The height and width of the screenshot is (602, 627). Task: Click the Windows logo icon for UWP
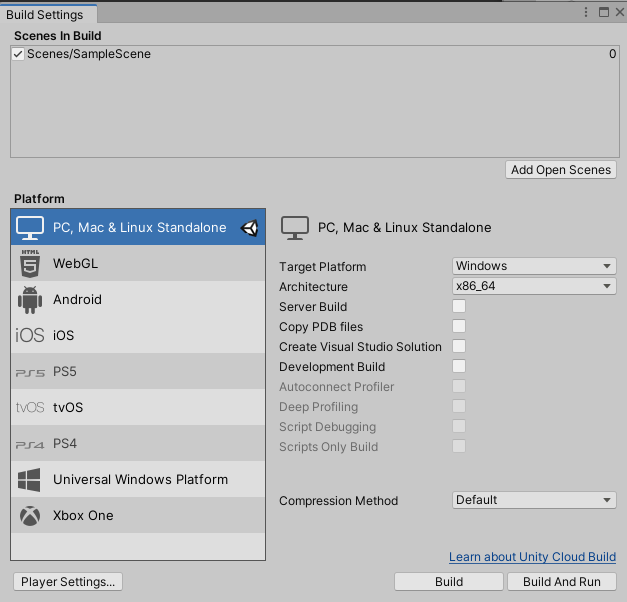tap(29, 480)
